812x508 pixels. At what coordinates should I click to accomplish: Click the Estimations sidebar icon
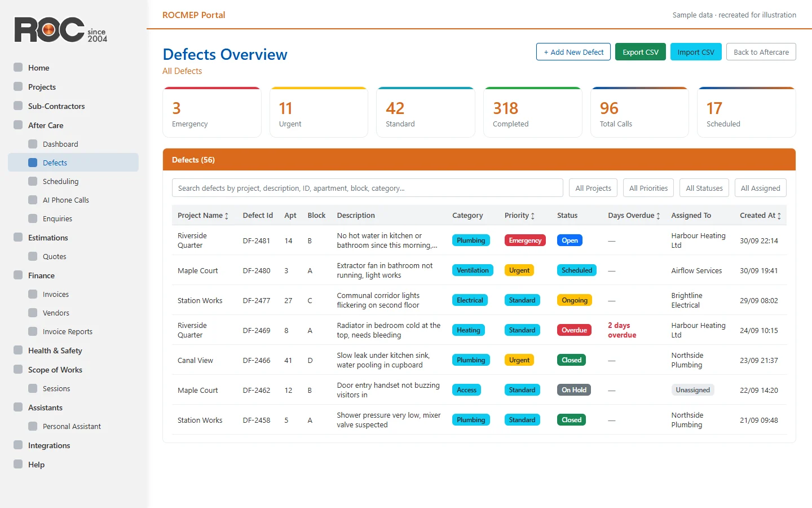(x=18, y=238)
